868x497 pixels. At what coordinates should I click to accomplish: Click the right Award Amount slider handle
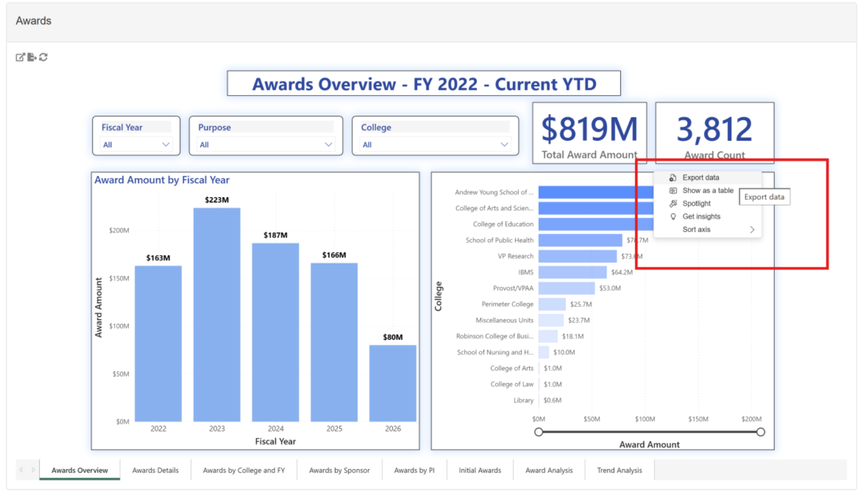click(x=761, y=432)
